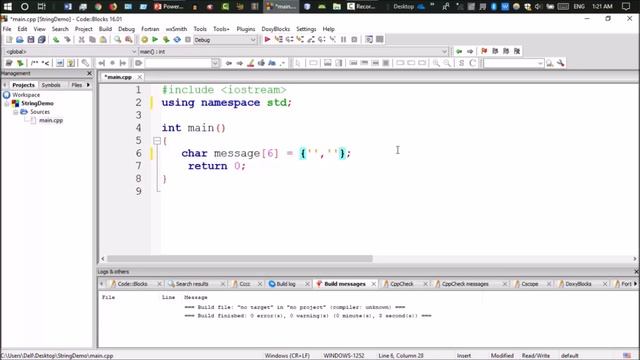
Task: Click the Build gear icon
Action: pos(144,40)
